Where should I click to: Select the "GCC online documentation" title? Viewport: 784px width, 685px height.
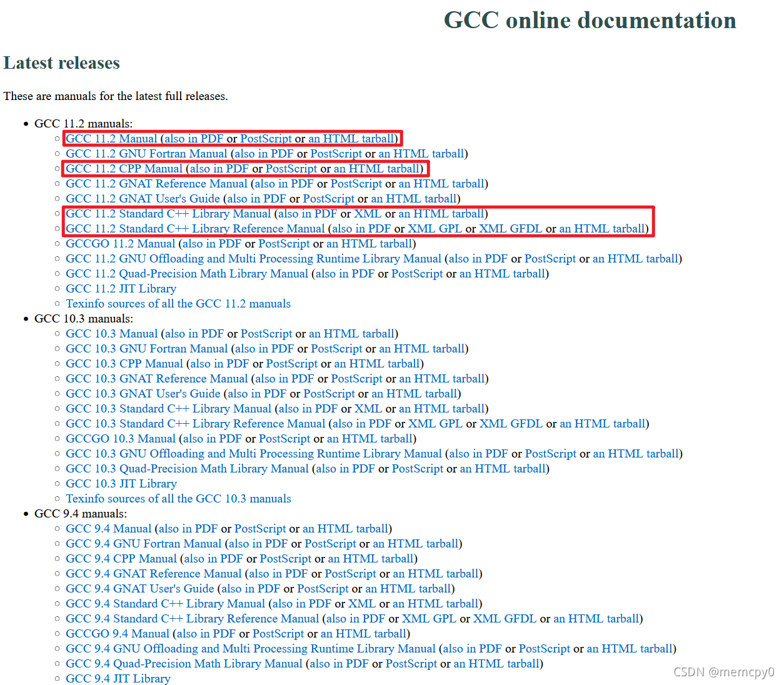590,20
